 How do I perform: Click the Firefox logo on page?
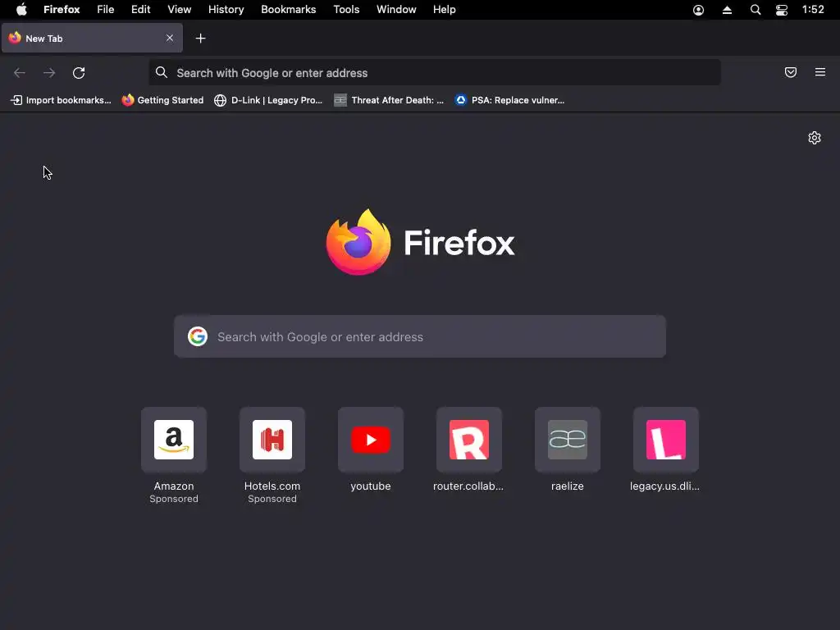click(x=358, y=242)
